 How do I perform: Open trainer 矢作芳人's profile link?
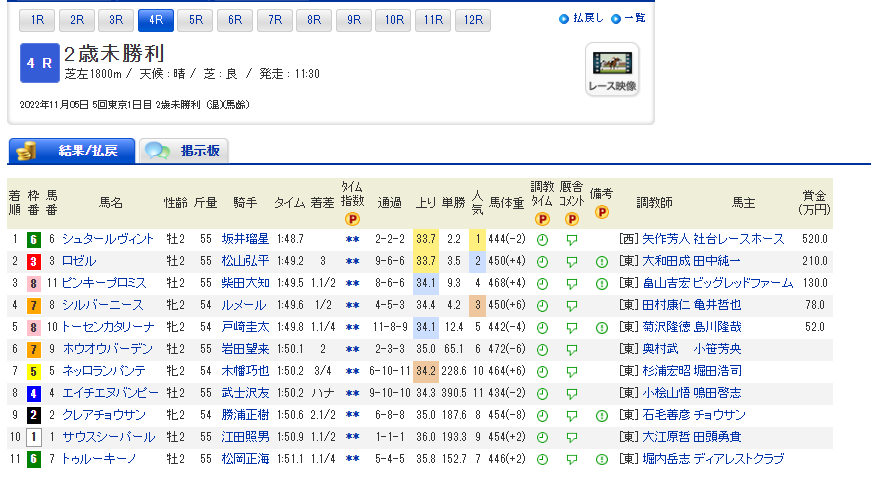[x=664, y=240]
